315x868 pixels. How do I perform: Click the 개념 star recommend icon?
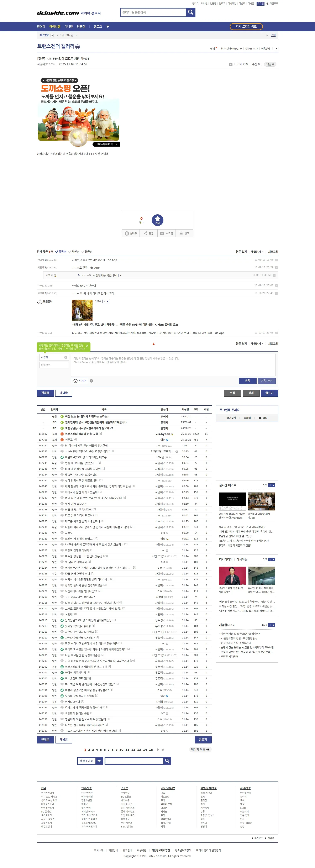[157, 220]
